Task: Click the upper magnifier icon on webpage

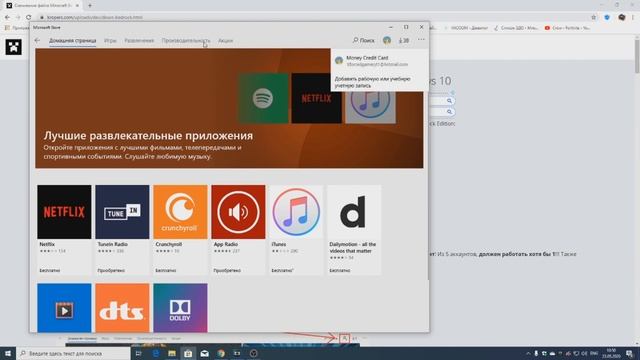Action: coord(449,101)
